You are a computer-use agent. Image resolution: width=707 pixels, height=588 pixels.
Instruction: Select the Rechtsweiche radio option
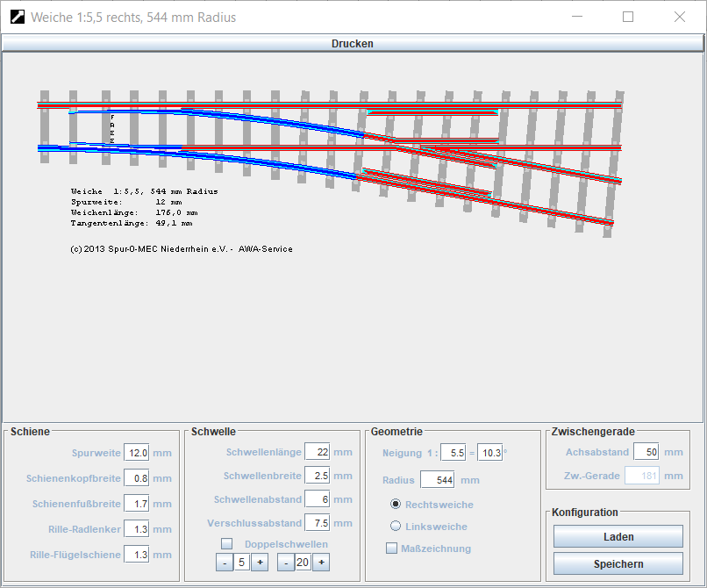coord(396,505)
